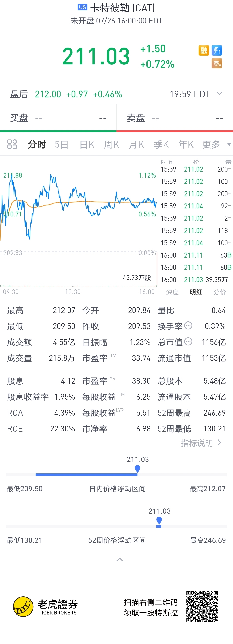Tap the ROE 22.30% value
This screenshot has width=233, height=644.
[63, 429]
